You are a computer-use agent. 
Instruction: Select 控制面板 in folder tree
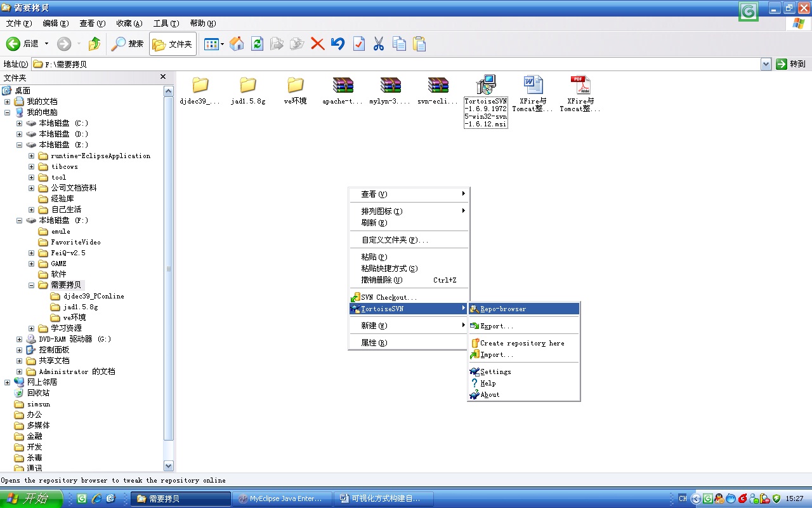click(48, 350)
